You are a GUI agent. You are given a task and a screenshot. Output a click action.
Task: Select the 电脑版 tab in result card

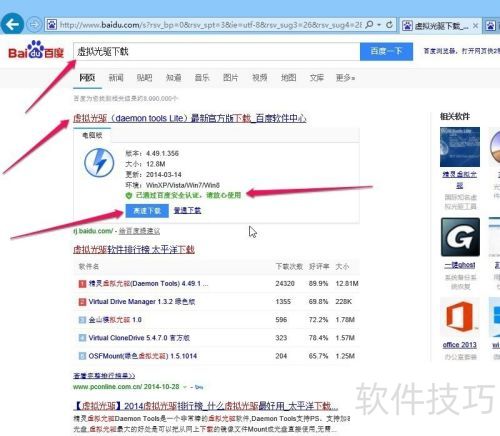coord(92,135)
